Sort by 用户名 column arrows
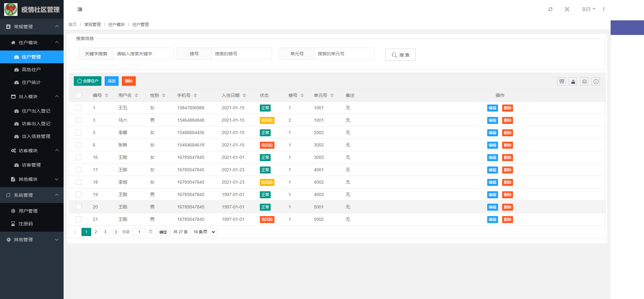Image resolution: width=644 pixels, height=299 pixels. pos(136,95)
